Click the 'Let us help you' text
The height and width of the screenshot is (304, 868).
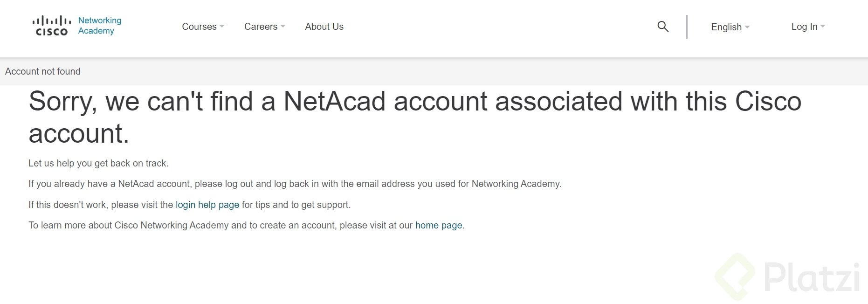pyautogui.click(x=98, y=163)
